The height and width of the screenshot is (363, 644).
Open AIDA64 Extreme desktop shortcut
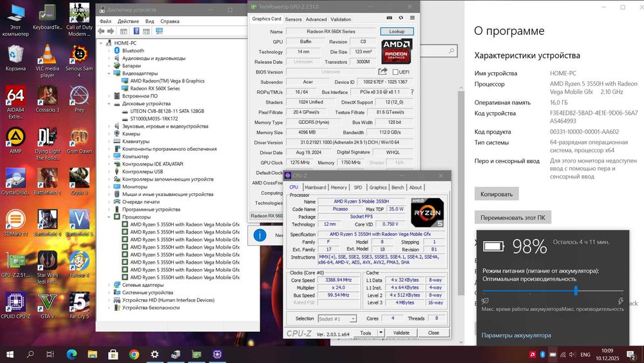[15, 103]
